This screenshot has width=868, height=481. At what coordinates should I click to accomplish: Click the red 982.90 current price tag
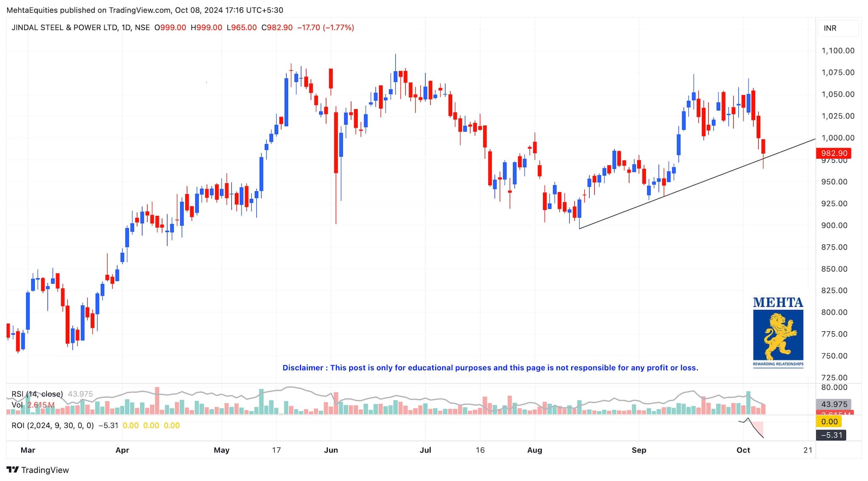(x=834, y=153)
